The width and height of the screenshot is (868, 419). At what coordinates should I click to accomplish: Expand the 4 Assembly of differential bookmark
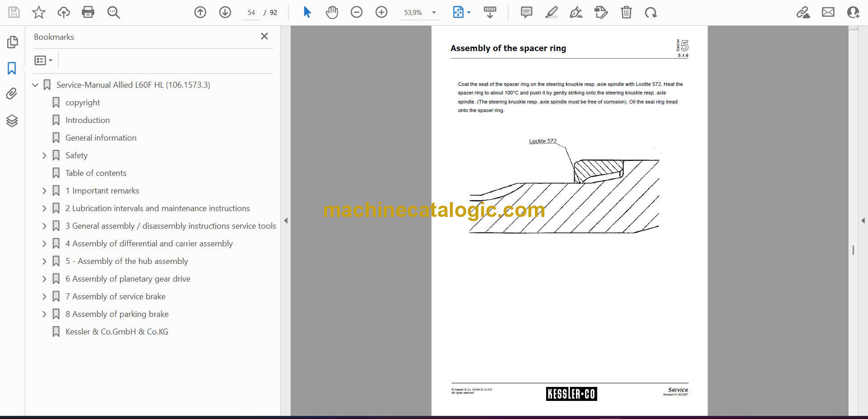point(44,244)
